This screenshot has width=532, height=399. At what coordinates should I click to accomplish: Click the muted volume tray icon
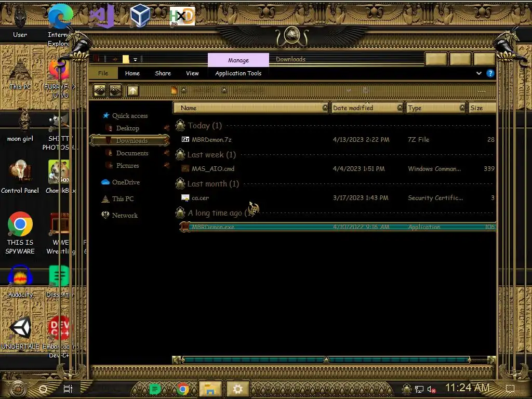[431, 390]
